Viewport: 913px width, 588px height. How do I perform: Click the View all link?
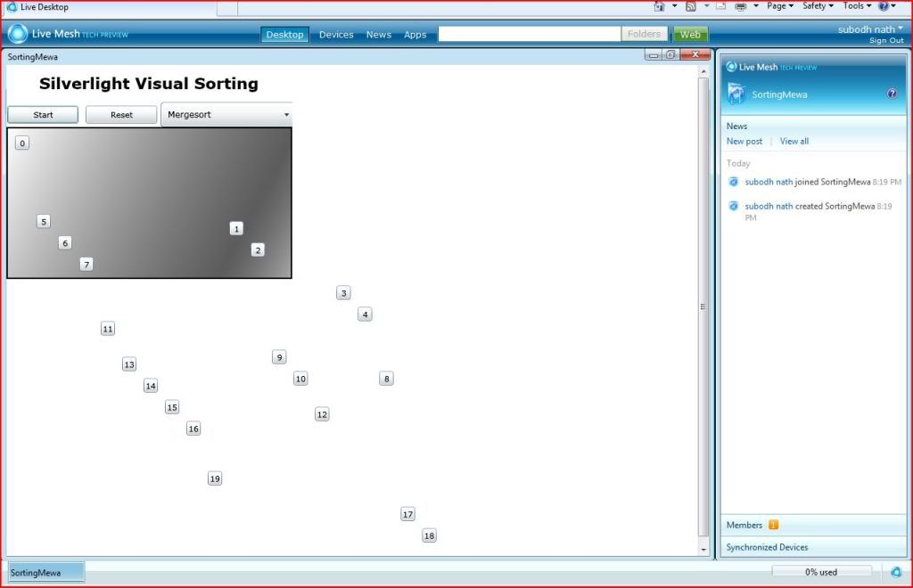click(x=794, y=142)
